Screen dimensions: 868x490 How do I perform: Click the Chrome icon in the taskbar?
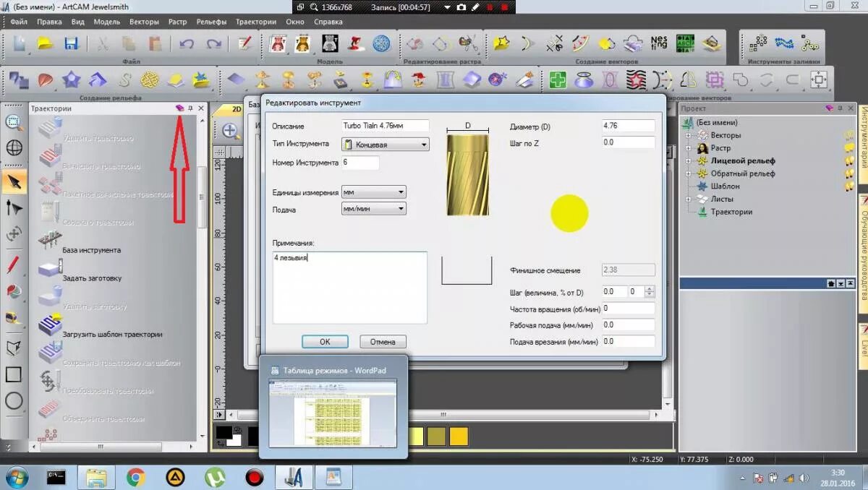tap(135, 477)
